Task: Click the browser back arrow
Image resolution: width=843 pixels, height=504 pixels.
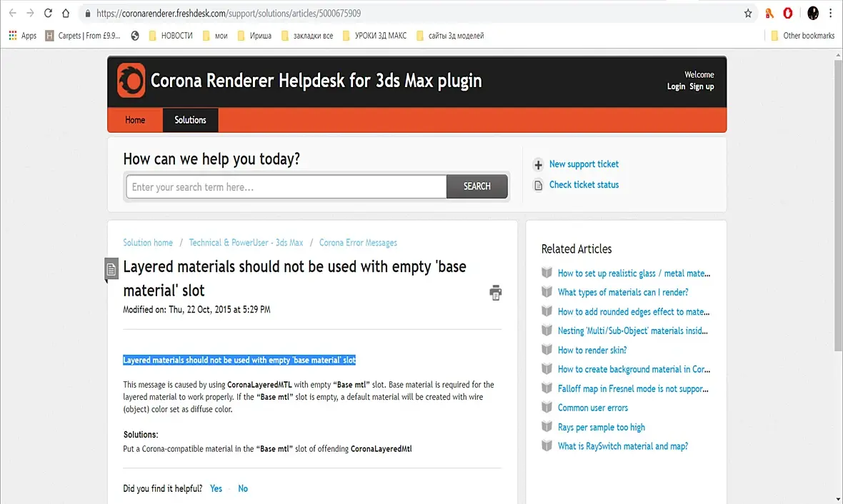Action: [x=12, y=13]
